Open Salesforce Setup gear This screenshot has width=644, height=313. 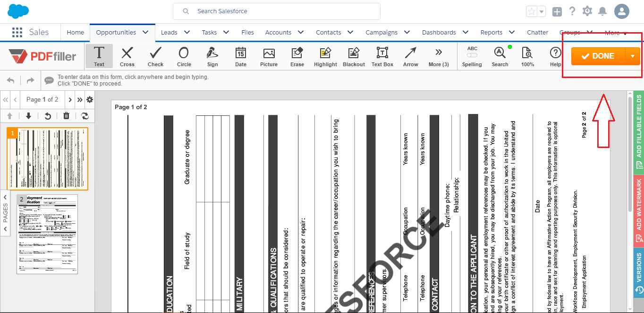point(587,11)
